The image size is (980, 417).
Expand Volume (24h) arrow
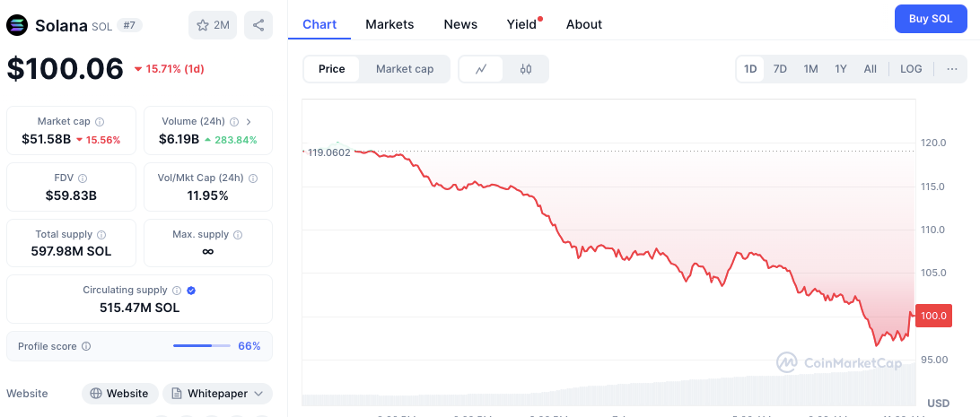[x=249, y=122]
